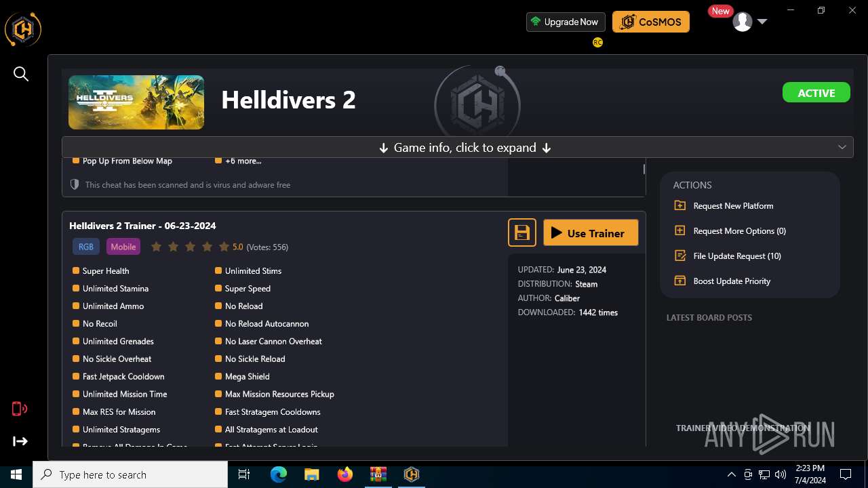
Task: Click No Reload Autocannon option
Action: click(261, 323)
